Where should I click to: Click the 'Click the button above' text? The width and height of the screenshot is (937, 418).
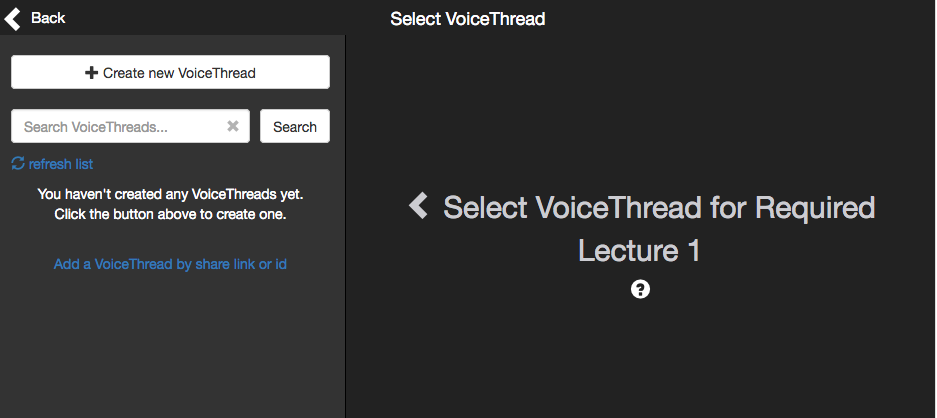(x=170, y=214)
